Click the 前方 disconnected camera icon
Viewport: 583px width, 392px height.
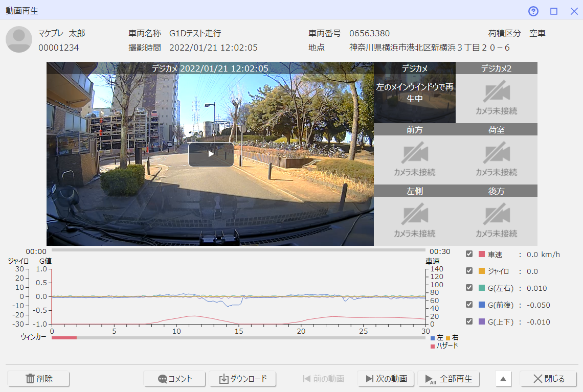[415, 153]
